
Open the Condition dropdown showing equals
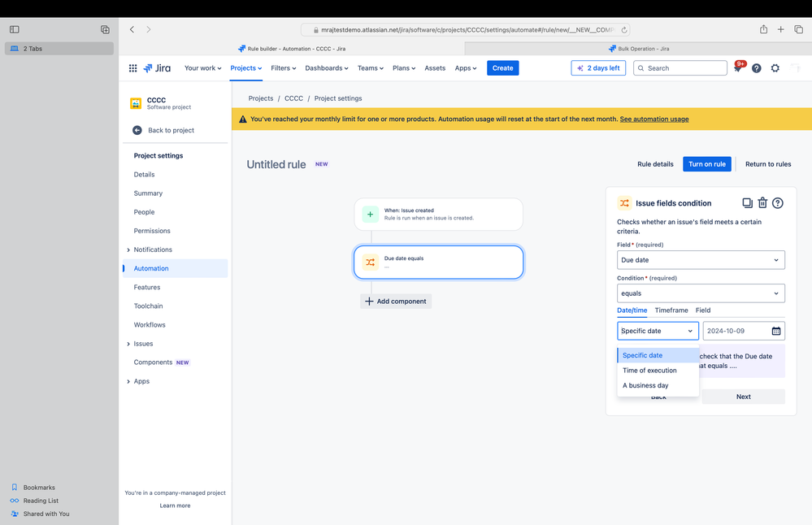[x=701, y=293]
